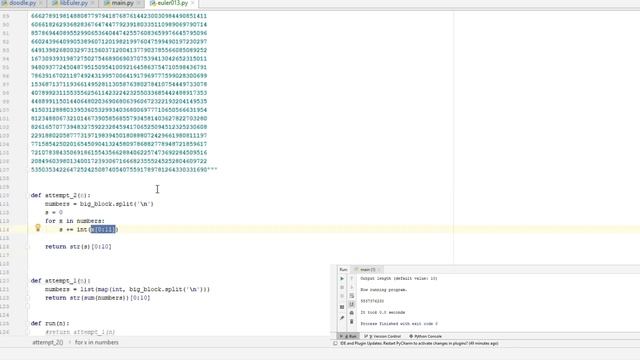The image size is (640, 360).
Task: Click the up arrow icon in Run panel
Action: click(x=351, y=278)
